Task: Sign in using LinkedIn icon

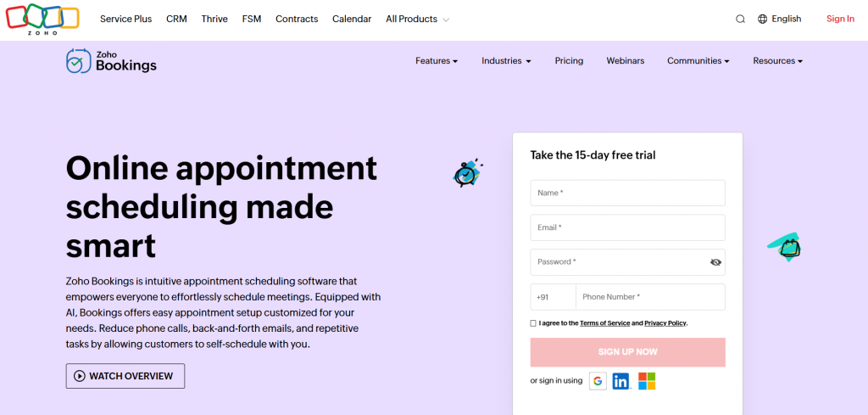Action: click(x=621, y=381)
